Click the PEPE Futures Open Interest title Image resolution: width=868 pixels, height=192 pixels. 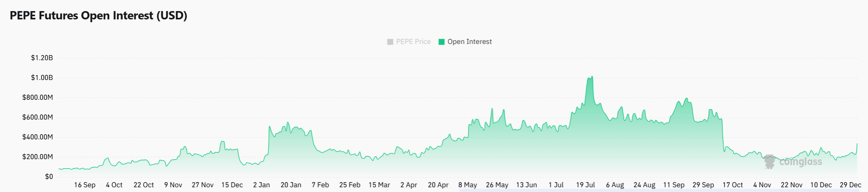click(x=99, y=15)
